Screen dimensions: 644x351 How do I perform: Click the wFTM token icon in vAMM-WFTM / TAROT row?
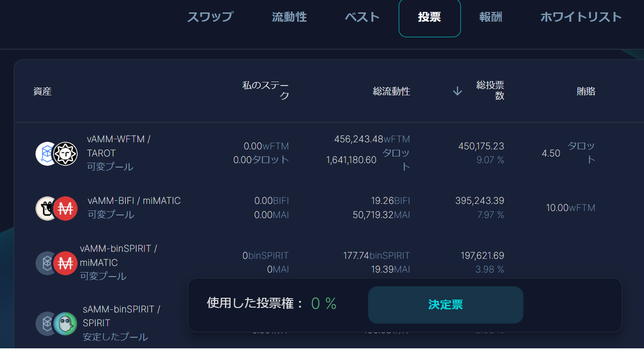coord(47,154)
